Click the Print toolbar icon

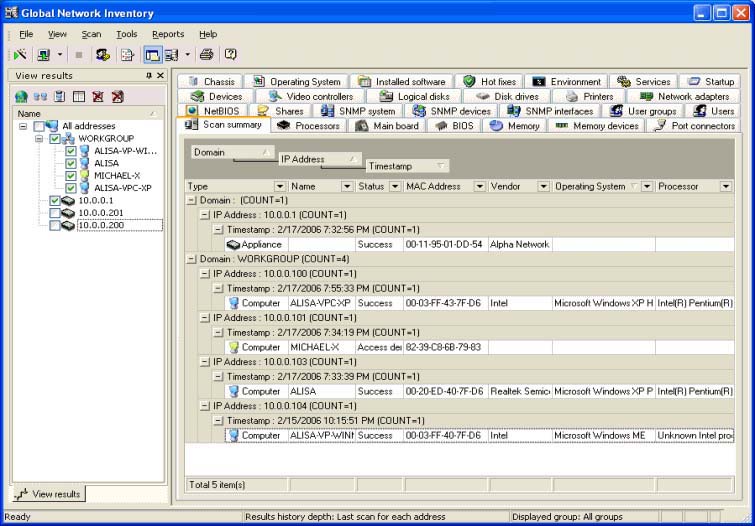(207, 54)
